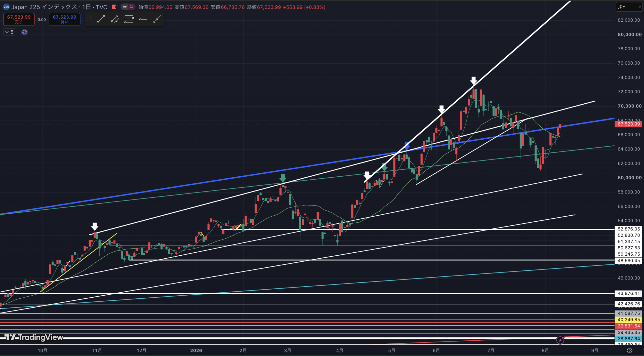
Task: Click the 51,337.15 price label
Action: pyautogui.click(x=629, y=242)
